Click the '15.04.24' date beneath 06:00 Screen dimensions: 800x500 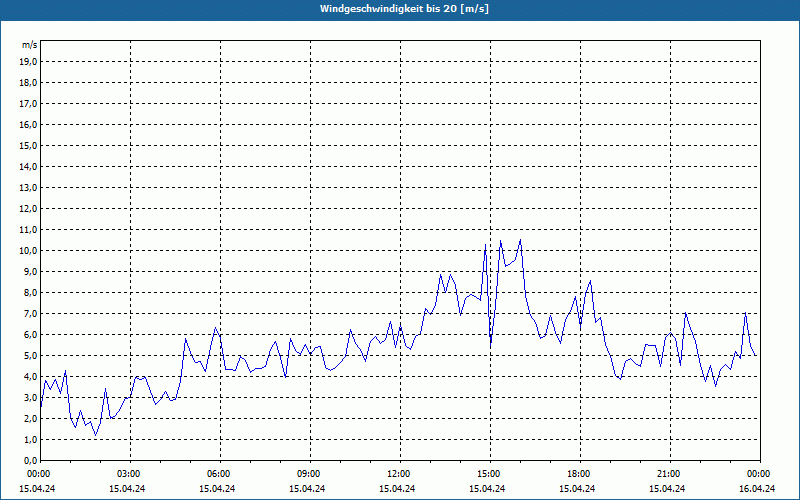(217, 488)
